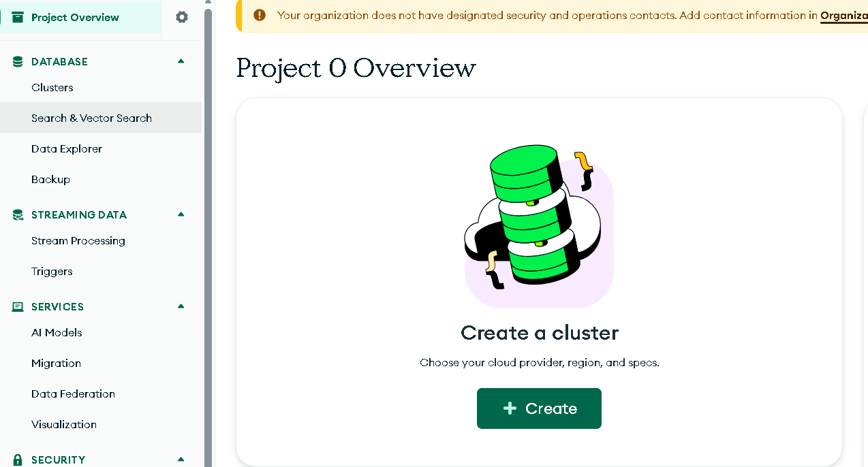868x467 pixels.
Task: Click the STREAMING DATA section heading
Action: pos(79,214)
